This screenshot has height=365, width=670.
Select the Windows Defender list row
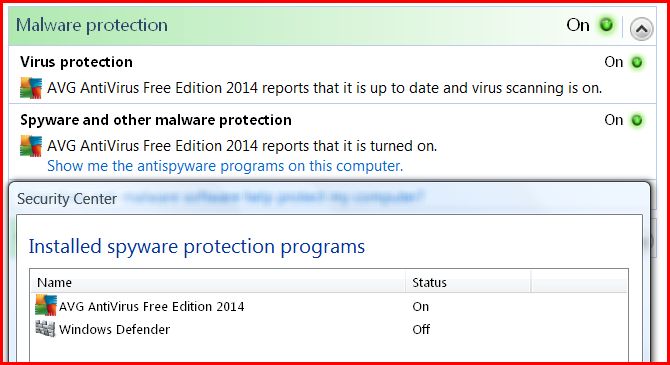point(329,329)
